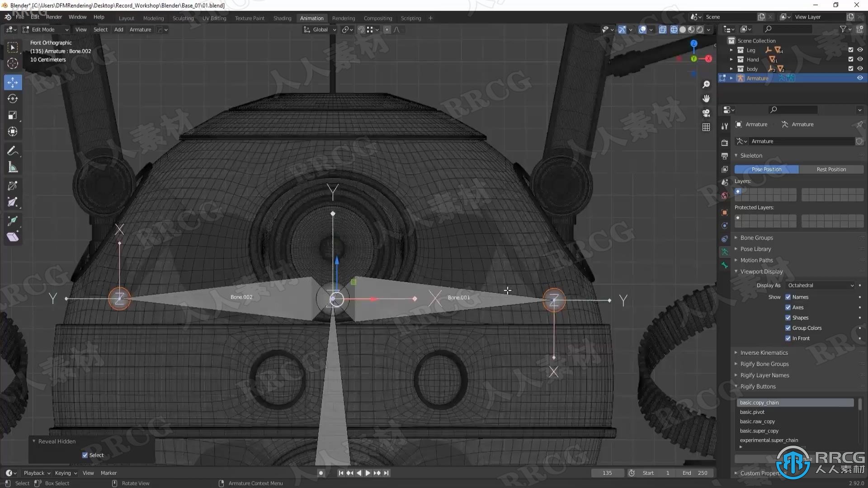Click the End frame field 250
The width and height of the screenshot is (868, 488).
[x=696, y=473]
